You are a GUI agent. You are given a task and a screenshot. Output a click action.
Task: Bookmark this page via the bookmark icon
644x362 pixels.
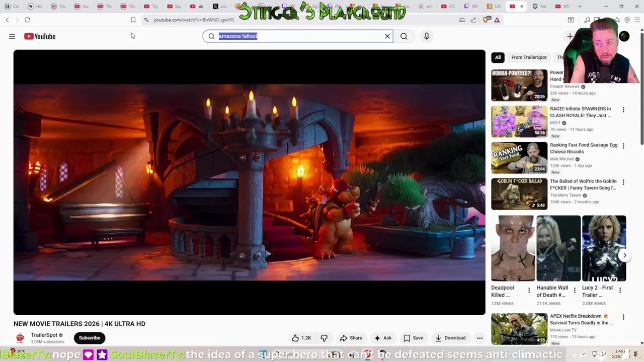[x=133, y=20]
